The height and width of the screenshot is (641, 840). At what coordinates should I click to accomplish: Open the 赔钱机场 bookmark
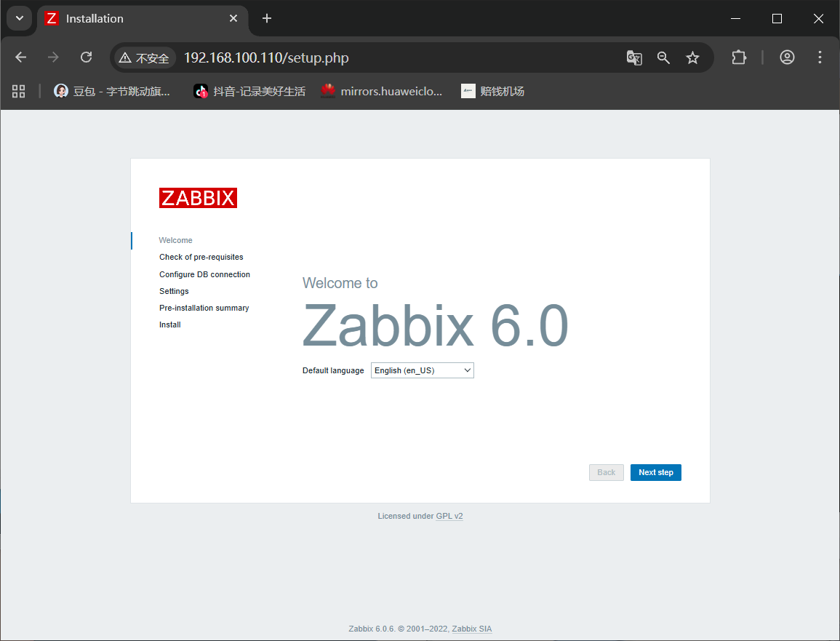[493, 92]
